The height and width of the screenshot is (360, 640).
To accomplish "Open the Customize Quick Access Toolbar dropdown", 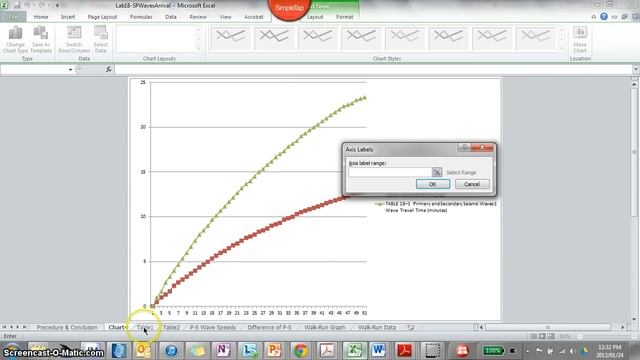I will pyautogui.click(x=57, y=5).
